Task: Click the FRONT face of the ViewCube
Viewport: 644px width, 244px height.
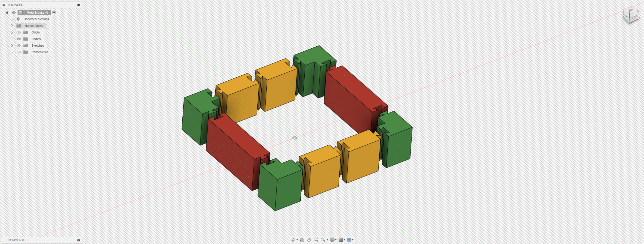Action: tap(633, 18)
